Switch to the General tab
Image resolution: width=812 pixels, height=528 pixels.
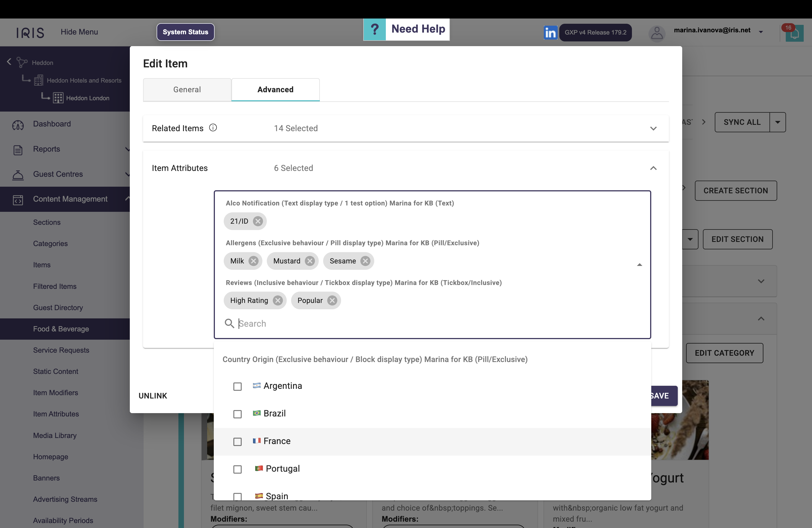[x=187, y=90]
